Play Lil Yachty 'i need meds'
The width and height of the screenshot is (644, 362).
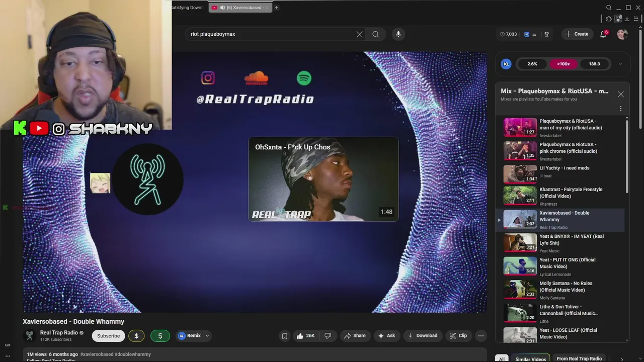[x=563, y=174]
